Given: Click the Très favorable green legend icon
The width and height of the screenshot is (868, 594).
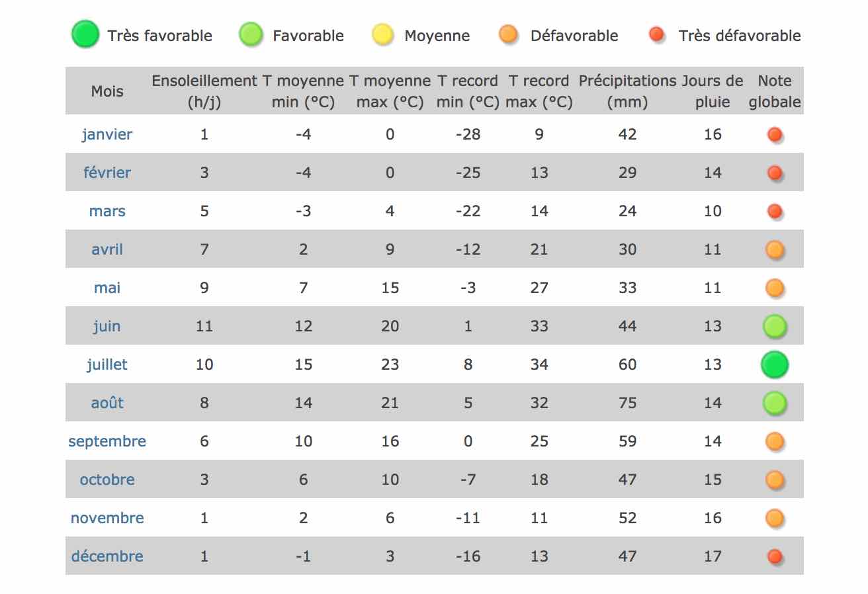Looking at the screenshot, I should tap(85, 34).
